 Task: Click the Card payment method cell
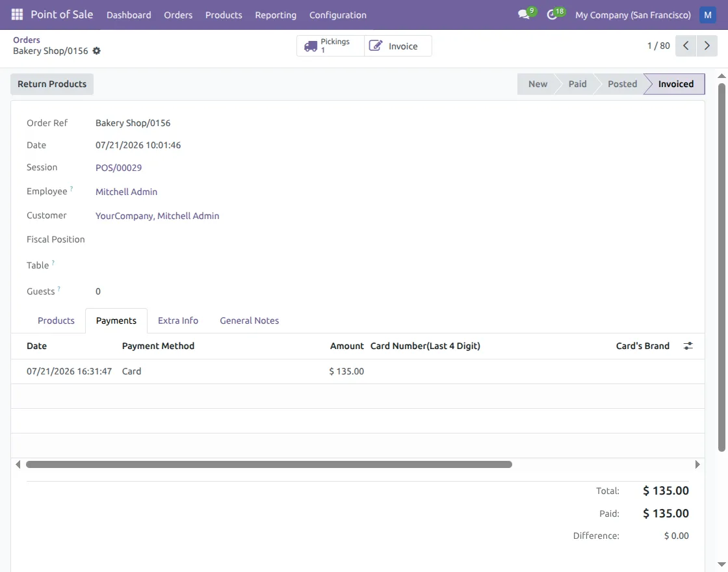[131, 371]
